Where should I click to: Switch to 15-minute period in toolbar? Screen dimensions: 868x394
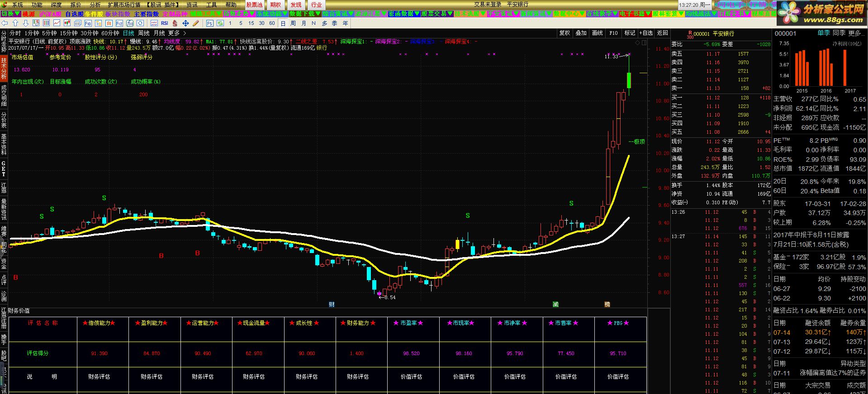click(251, 23)
